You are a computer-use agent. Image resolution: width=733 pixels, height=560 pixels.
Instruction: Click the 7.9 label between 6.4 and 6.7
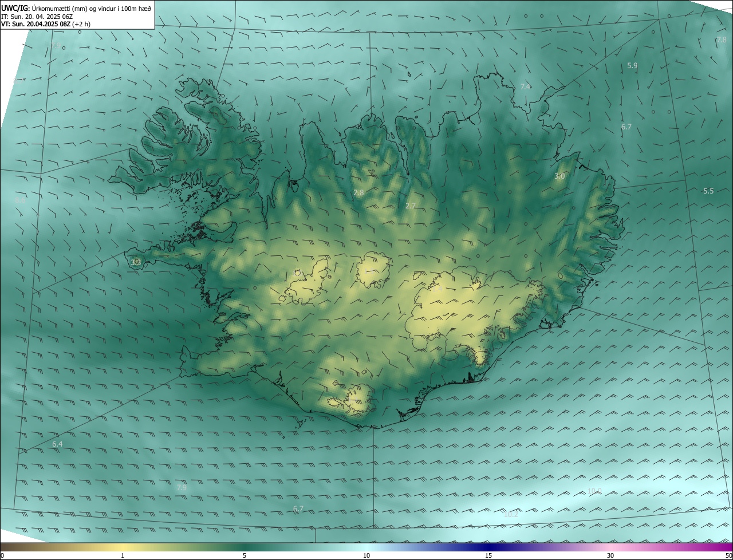[x=182, y=488]
